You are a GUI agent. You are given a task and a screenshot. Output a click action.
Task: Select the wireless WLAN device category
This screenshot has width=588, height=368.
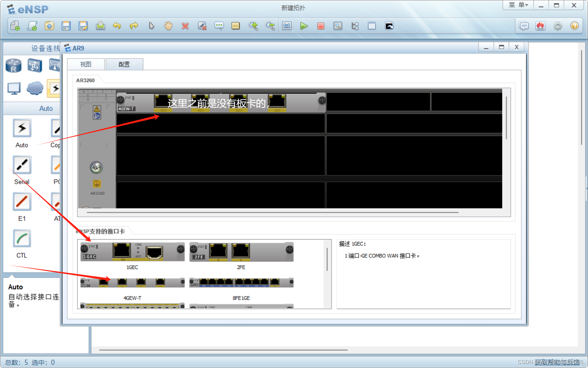pyautogui.click(x=54, y=66)
